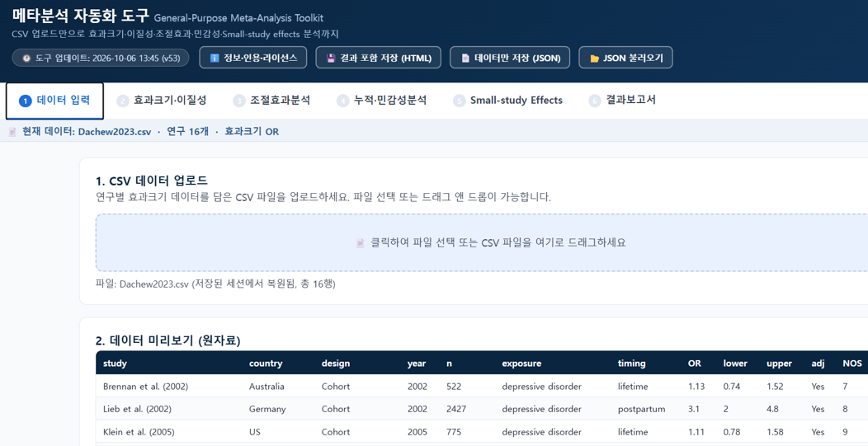Click the country column header
This screenshot has height=446, width=868.
tap(266, 364)
